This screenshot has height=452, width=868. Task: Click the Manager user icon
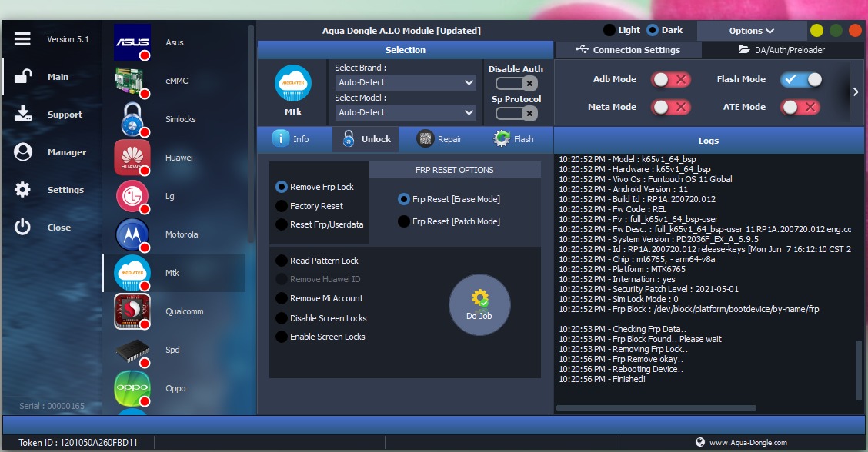[22, 151]
